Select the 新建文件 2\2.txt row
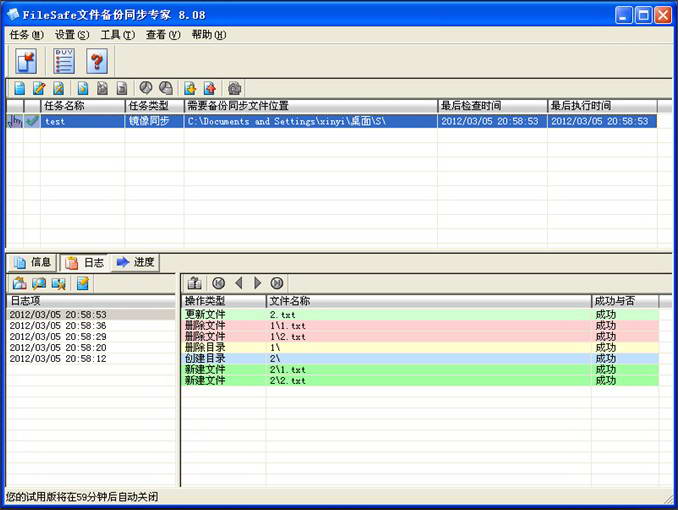The height and width of the screenshot is (510, 678). point(420,381)
